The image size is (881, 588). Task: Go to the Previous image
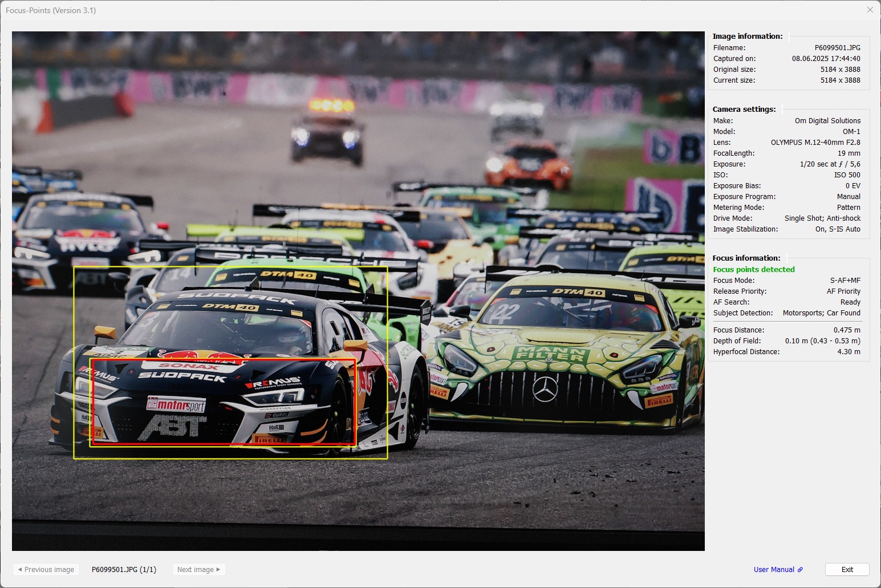(46, 569)
